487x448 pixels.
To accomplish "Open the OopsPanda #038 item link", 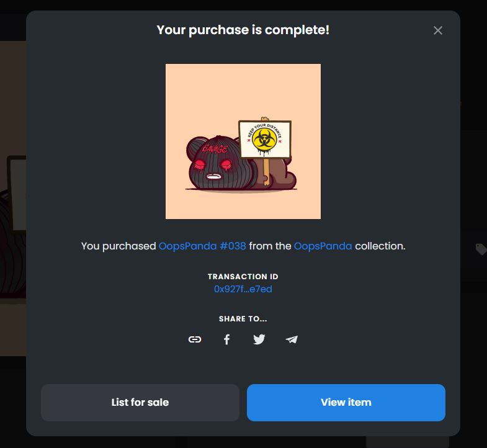I will click(202, 246).
